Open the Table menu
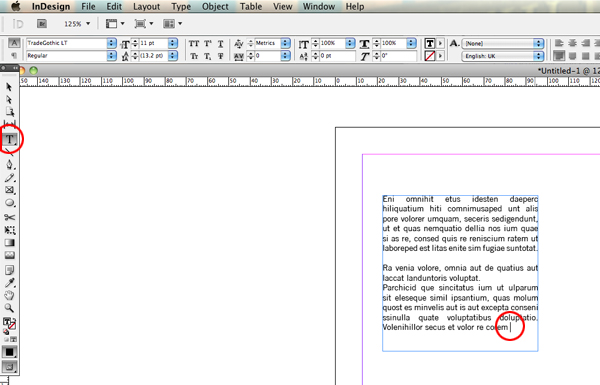600x385 pixels. (251, 7)
